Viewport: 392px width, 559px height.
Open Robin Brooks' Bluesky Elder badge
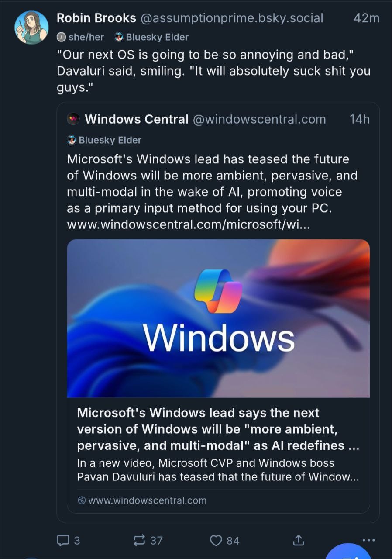151,38
